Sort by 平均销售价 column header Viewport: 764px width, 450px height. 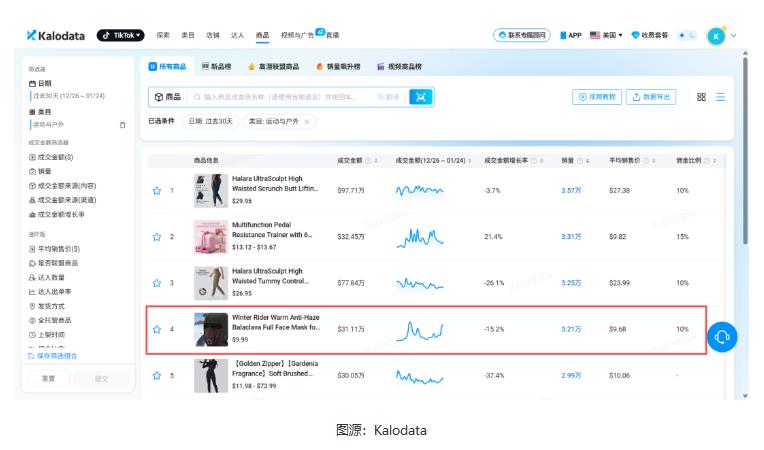click(632, 160)
